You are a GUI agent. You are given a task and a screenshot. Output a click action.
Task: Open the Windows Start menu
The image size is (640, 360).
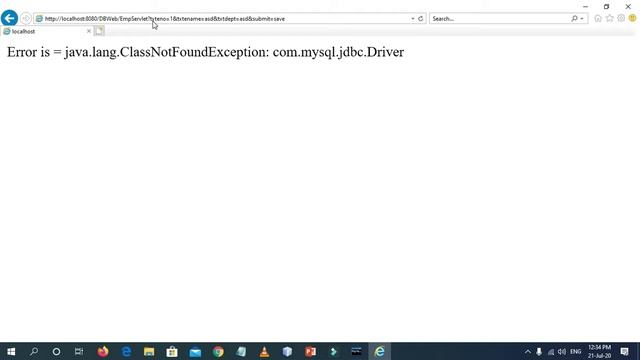(x=11, y=351)
